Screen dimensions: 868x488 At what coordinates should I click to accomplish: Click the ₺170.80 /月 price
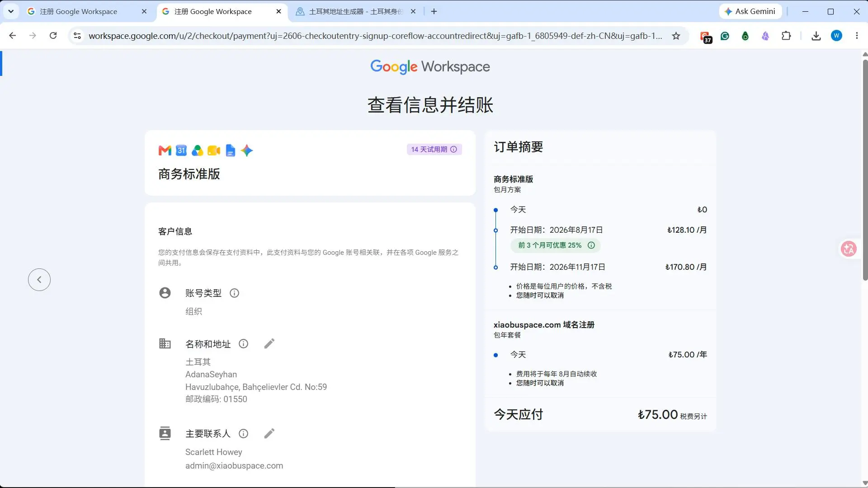coord(686,267)
